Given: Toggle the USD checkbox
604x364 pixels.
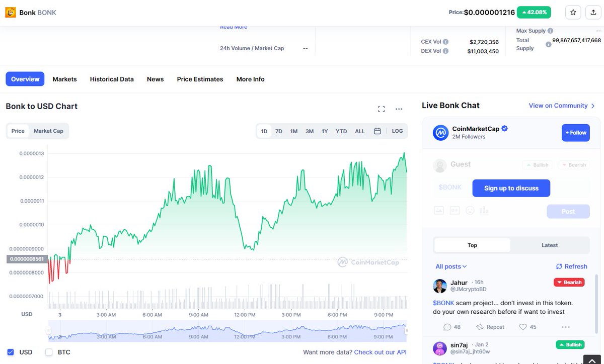Looking at the screenshot, I should coord(11,352).
